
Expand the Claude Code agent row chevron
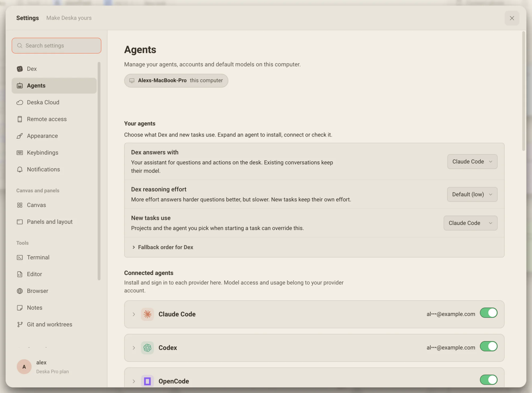134,314
